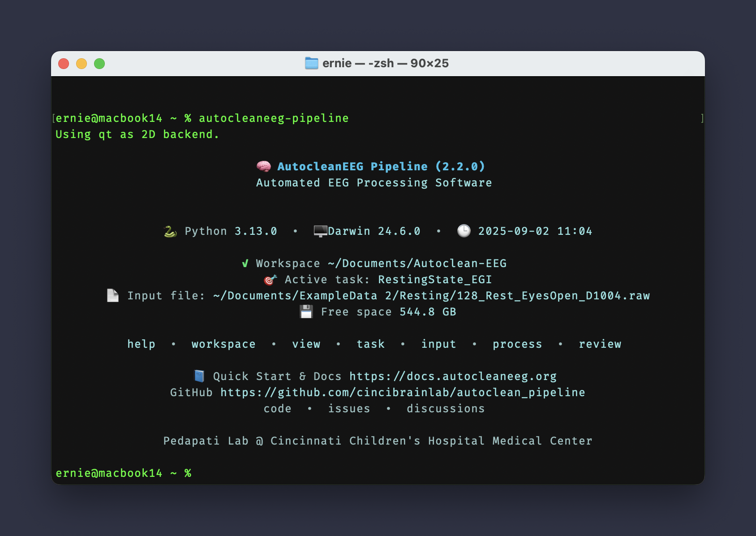Click the Pedapati Lab credit line

pyautogui.click(x=378, y=441)
